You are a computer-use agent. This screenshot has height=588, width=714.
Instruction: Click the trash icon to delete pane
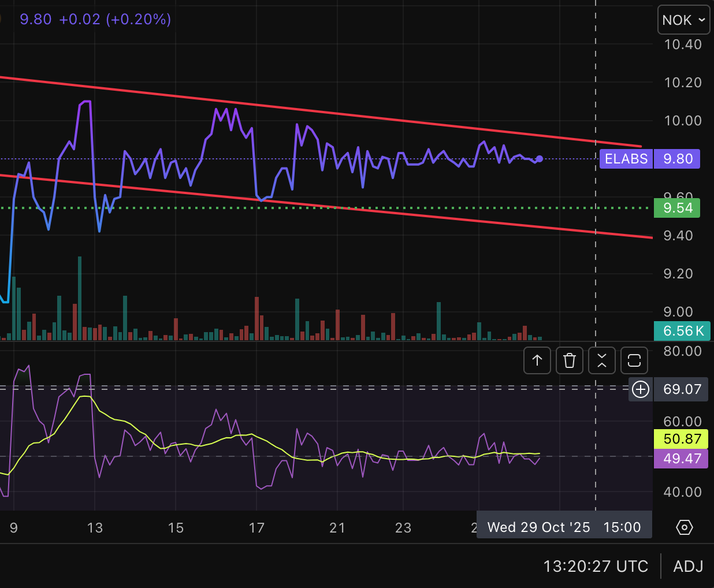click(570, 361)
